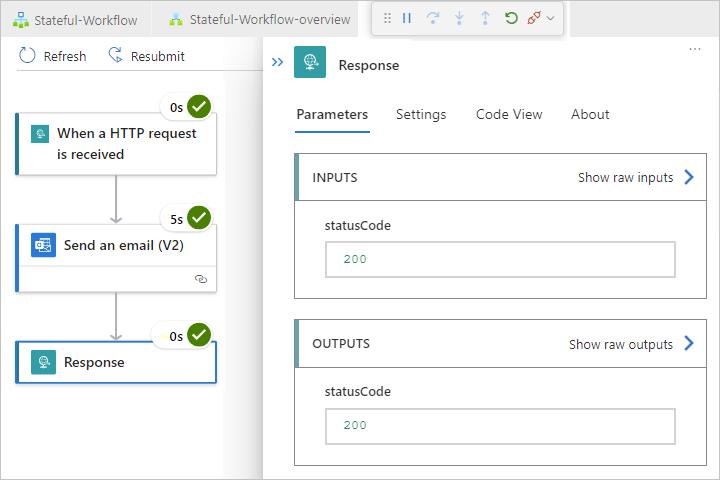Click the Step Out debug arrow
The image size is (720, 480).
485,18
